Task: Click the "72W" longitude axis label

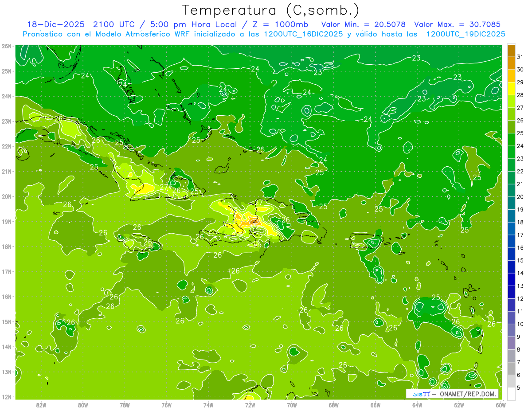Action: [250, 405]
